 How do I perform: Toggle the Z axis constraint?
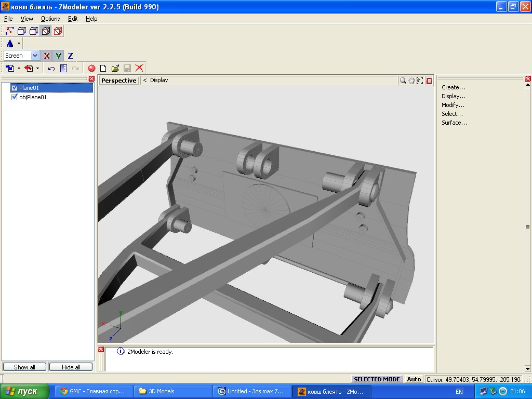click(x=70, y=56)
